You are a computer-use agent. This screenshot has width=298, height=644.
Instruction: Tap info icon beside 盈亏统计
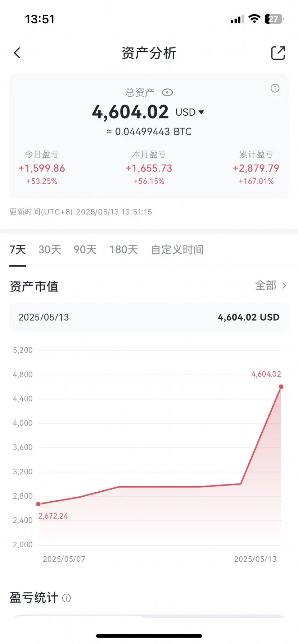[x=67, y=598]
